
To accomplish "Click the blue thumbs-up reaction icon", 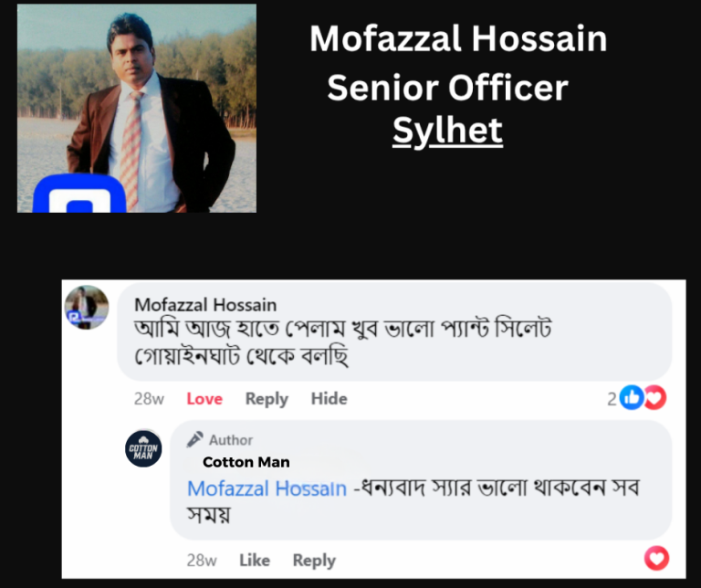I will (x=632, y=397).
